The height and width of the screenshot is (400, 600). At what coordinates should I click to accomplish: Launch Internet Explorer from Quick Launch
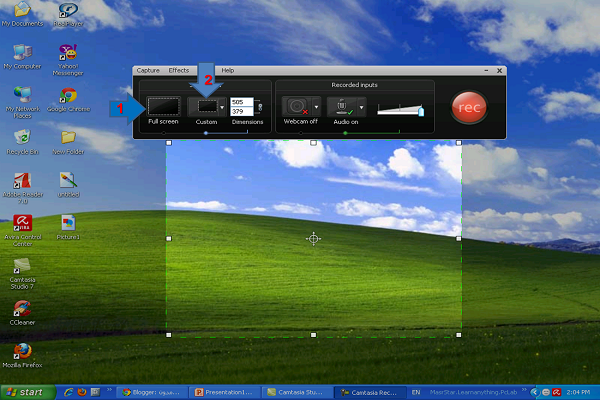click(x=69, y=392)
